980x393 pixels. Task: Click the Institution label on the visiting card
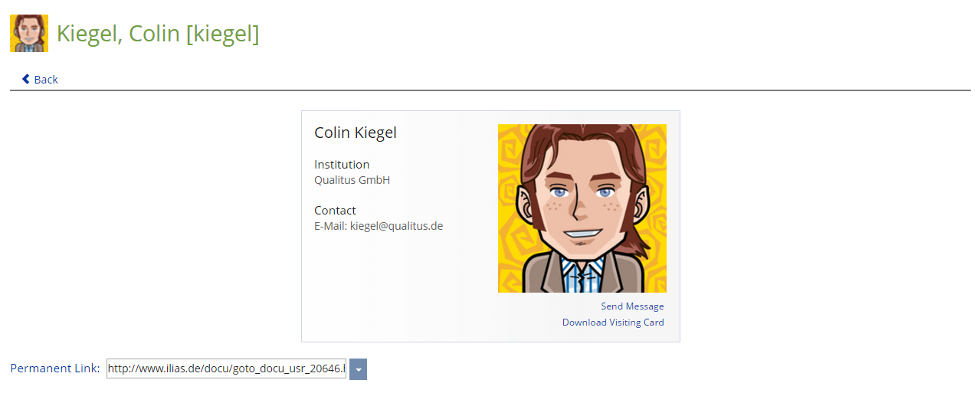[342, 164]
